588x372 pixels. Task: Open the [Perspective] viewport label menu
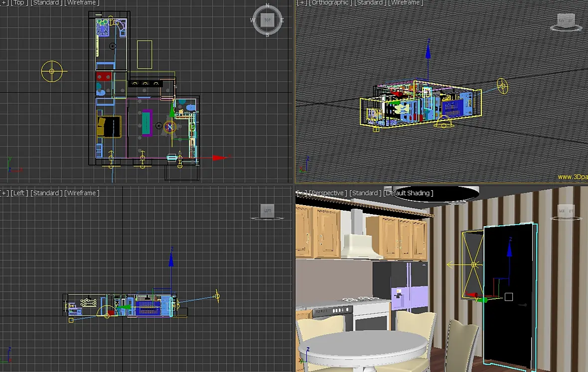(x=327, y=193)
